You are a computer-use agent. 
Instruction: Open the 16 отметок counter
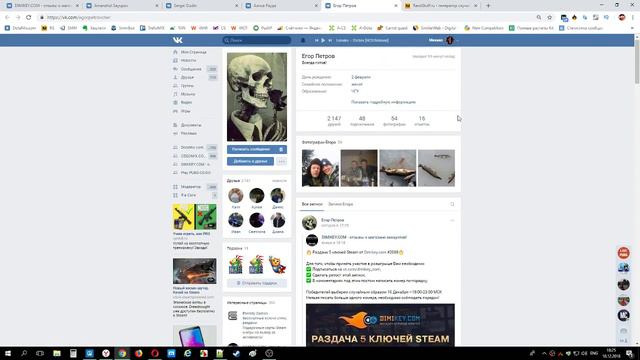click(x=422, y=121)
